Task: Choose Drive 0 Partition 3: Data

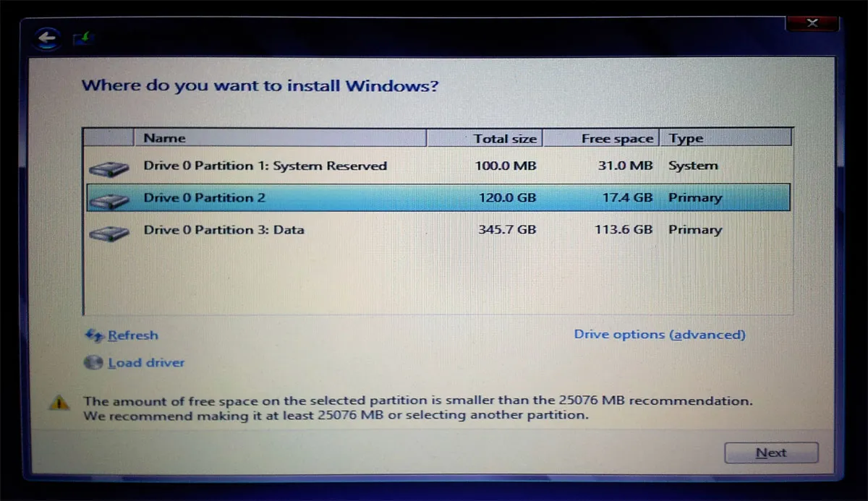Action: (224, 230)
